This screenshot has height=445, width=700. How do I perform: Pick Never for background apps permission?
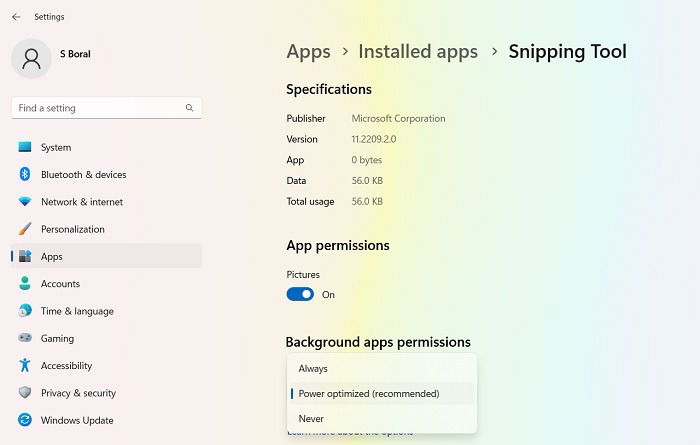point(382,419)
